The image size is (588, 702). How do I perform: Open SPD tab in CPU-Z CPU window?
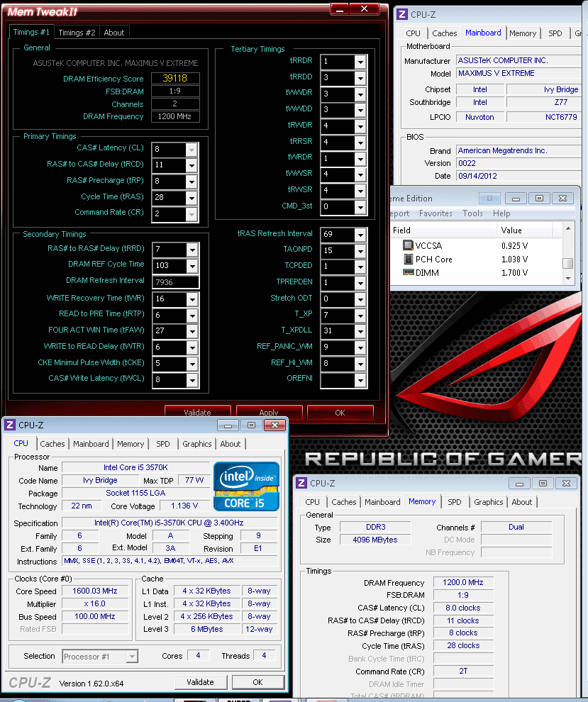[163, 444]
